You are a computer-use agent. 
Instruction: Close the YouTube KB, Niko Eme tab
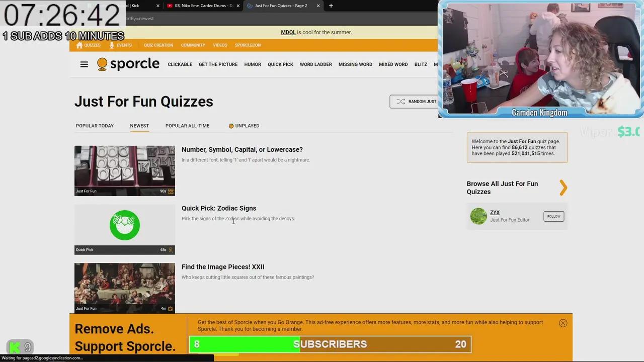[x=238, y=6]
